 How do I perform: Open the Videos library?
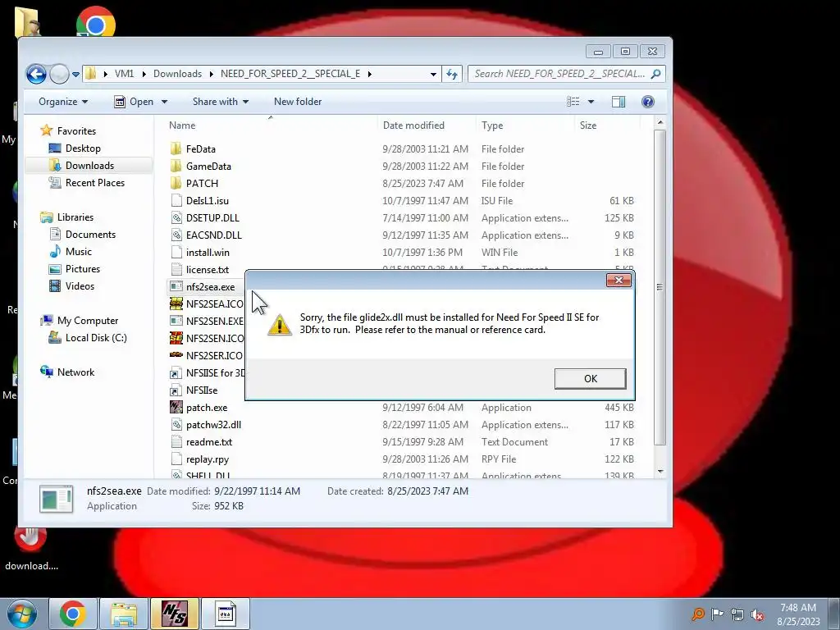(80, 286)
